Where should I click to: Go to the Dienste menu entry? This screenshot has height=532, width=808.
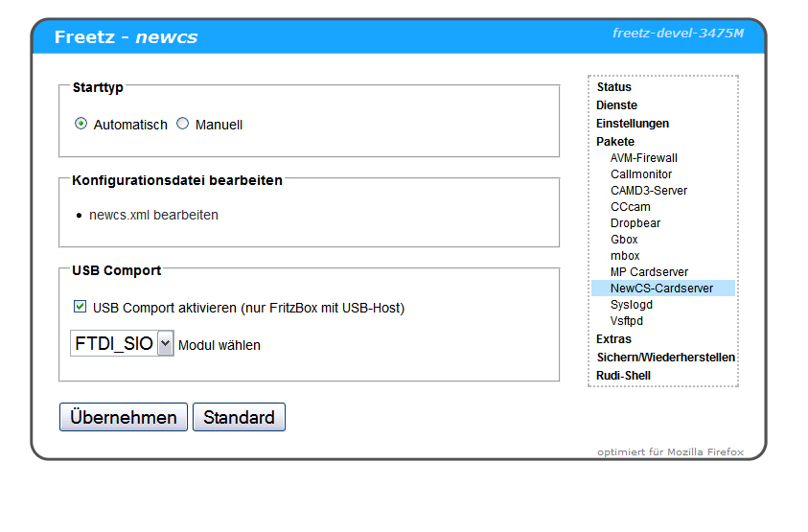pos(616,105)
